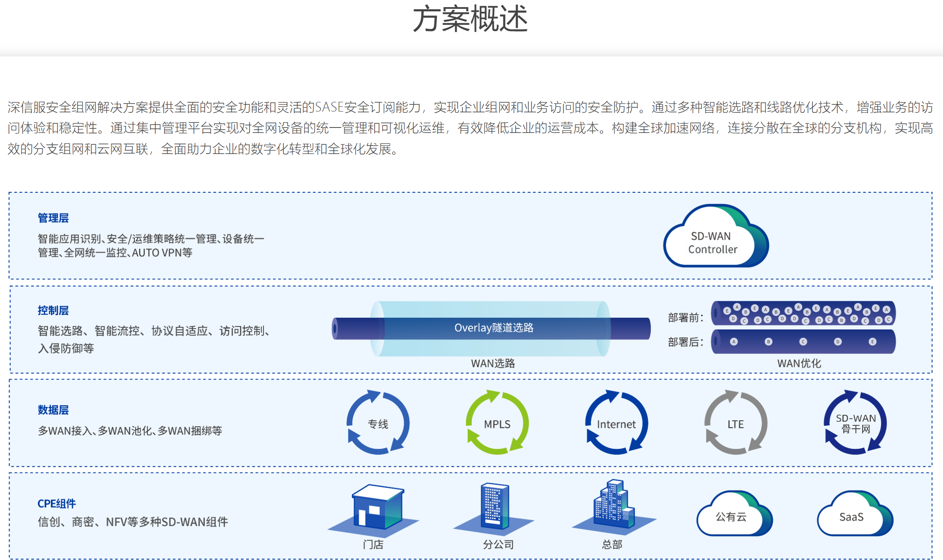943x560 pixels.
Task: Click text 多WAN接入、多WAN池化、多WAN捆绑等
Action: [130, 431]
